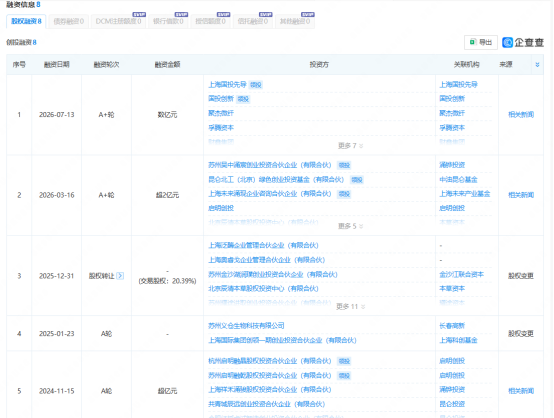Open 共青城昆迈创业投资合伙企业 investor link
The width and height of the screenshot is (554, 418).
point(266,404)
